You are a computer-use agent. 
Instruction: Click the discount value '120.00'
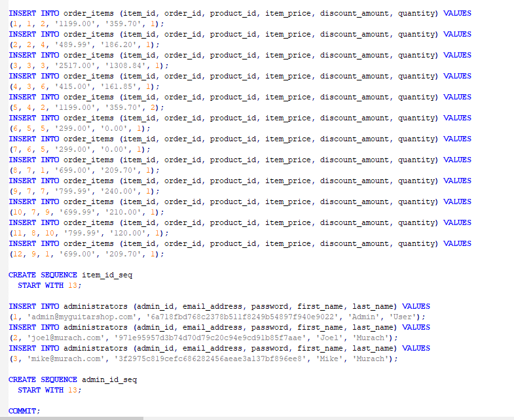coord(128,233)
